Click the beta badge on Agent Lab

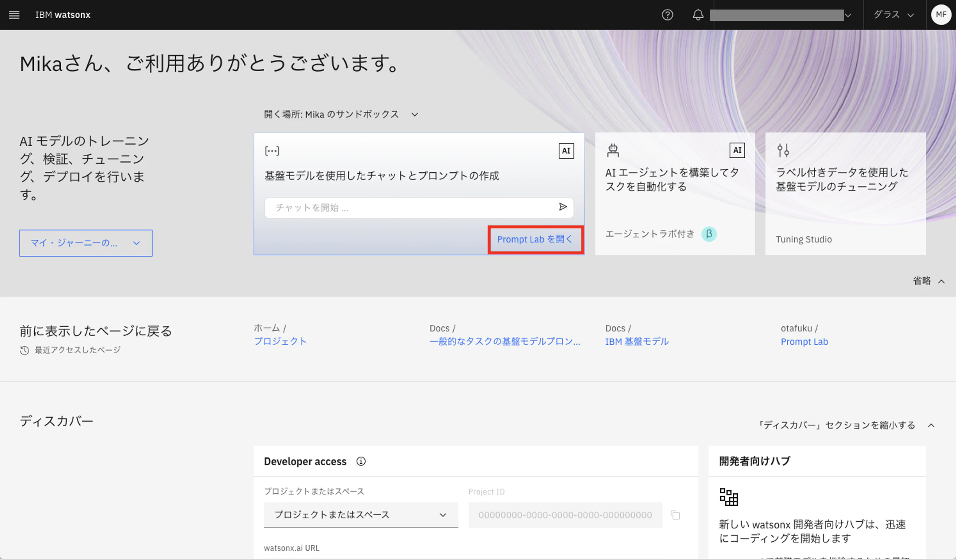tap(709, 234)
